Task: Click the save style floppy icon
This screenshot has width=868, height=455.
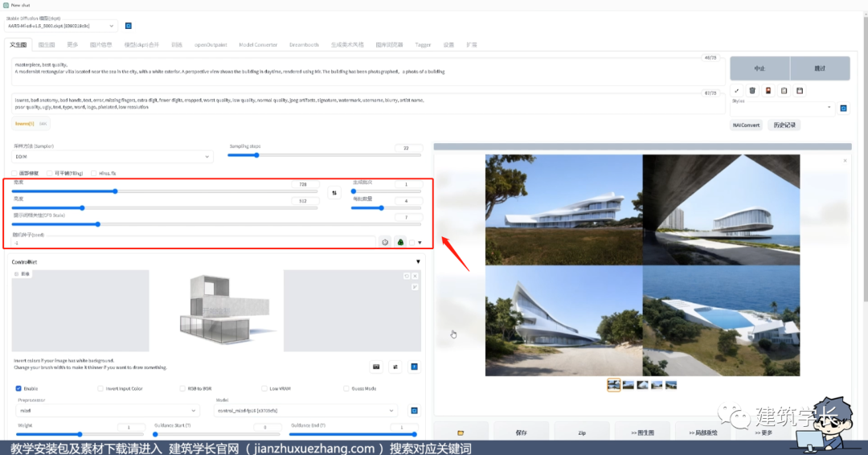Action: point(799,91)
